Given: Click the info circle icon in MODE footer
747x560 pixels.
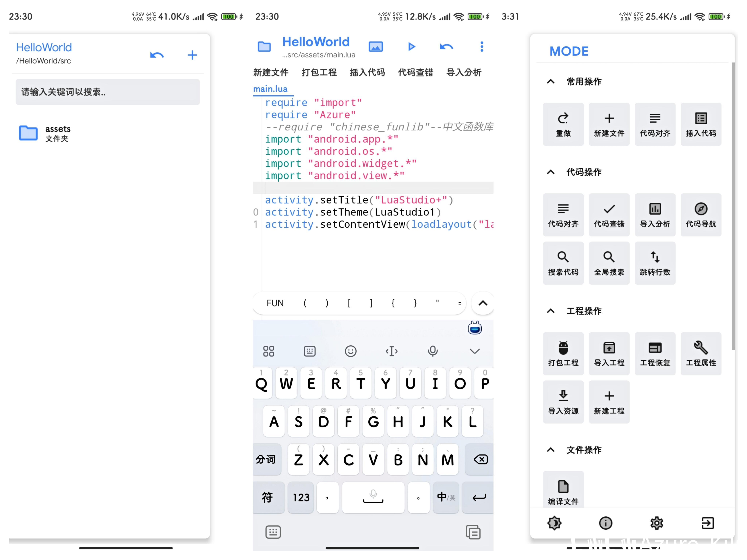Looking at the screenshot, I should pyautogui.click(x=605, y=523).
